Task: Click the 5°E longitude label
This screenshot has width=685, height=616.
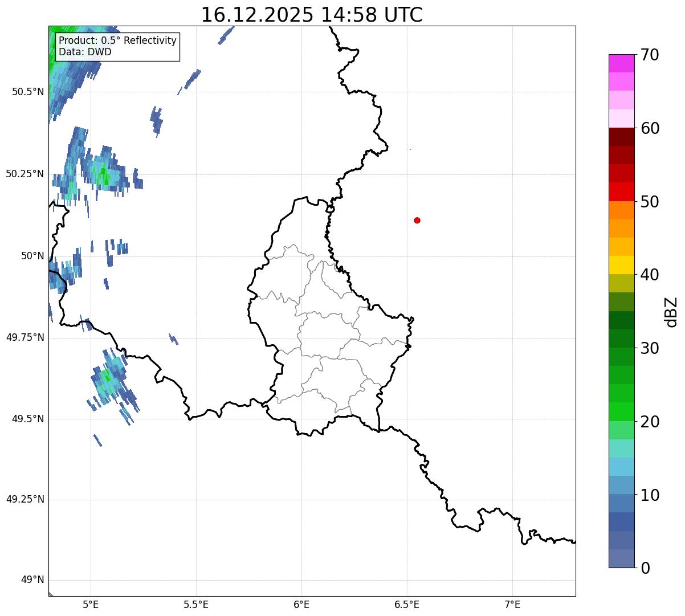Action: tap(91, 605)
